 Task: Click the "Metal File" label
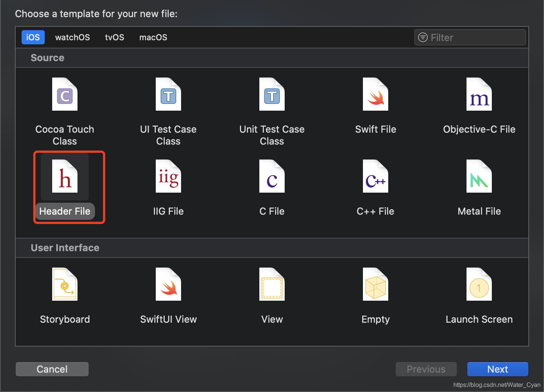pos(479,211)
